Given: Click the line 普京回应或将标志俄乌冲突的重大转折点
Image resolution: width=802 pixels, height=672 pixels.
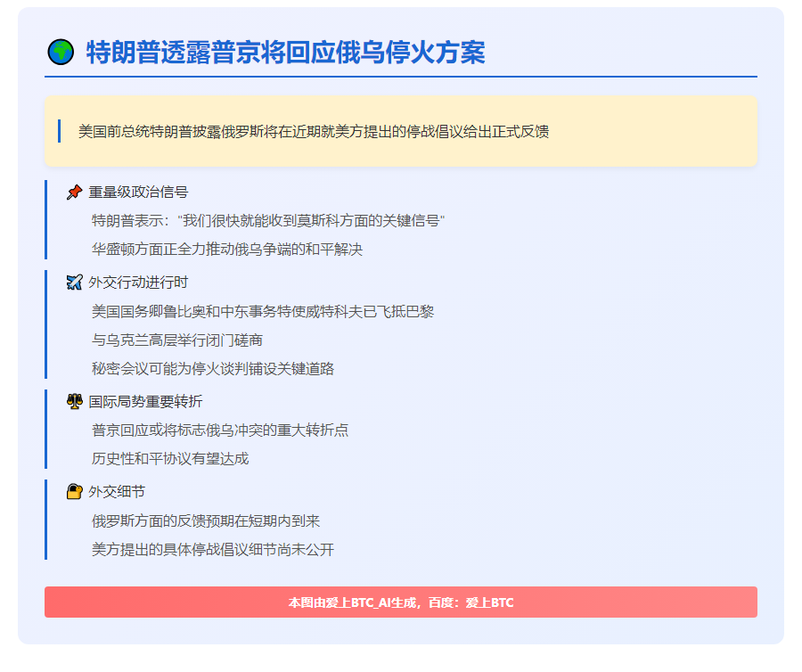Looking at the screenshot, I should (x=220, y=430).
